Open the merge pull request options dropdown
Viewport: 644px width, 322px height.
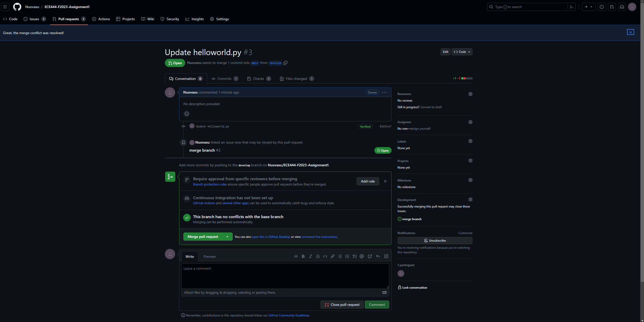[227, 237]
